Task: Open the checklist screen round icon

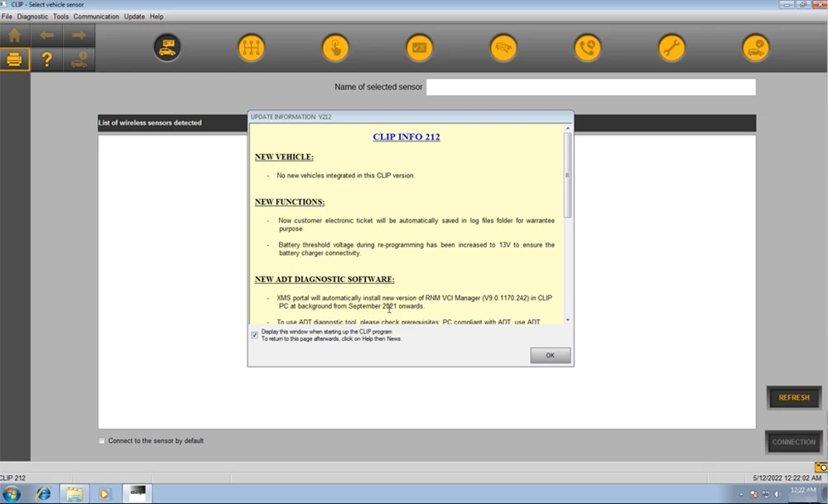Action: (x=419, y=47)
